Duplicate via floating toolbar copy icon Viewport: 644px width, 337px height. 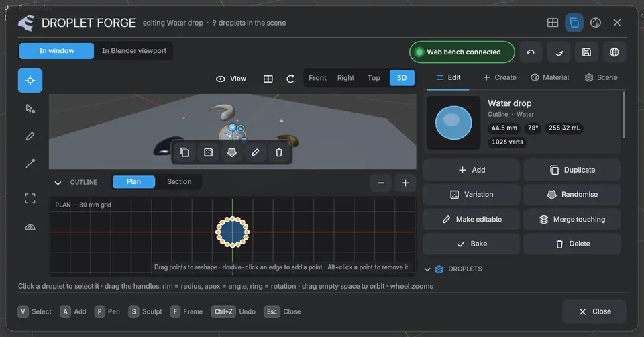pyautogui.click(x=185, y=152)
